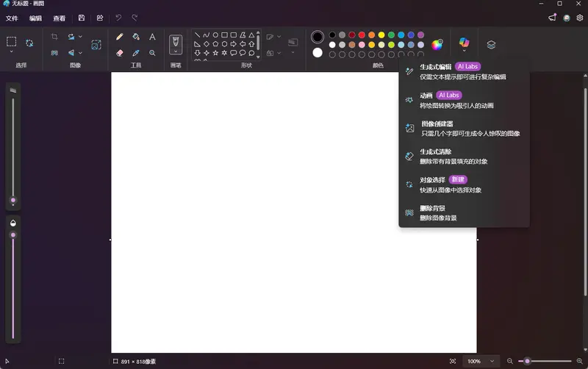588x369 pixels.
Task: Click the feedback megaphone icon
Action: pyautogui.click(x=553, y=18)
